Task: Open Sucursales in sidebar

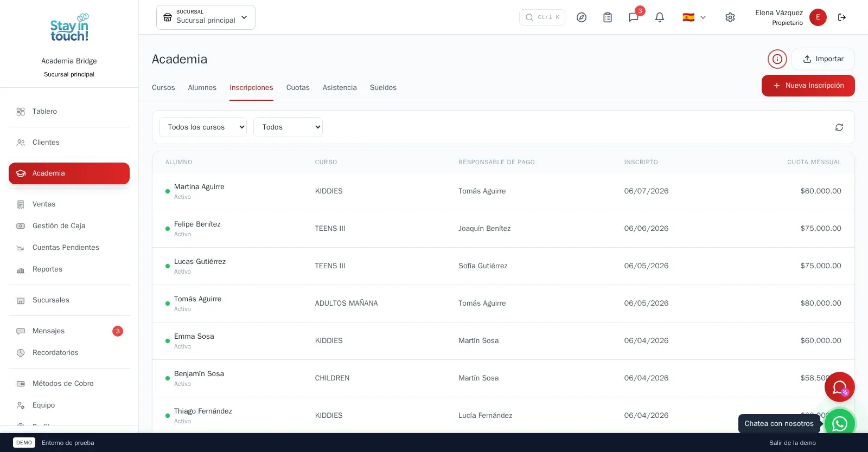Action: 69,300
